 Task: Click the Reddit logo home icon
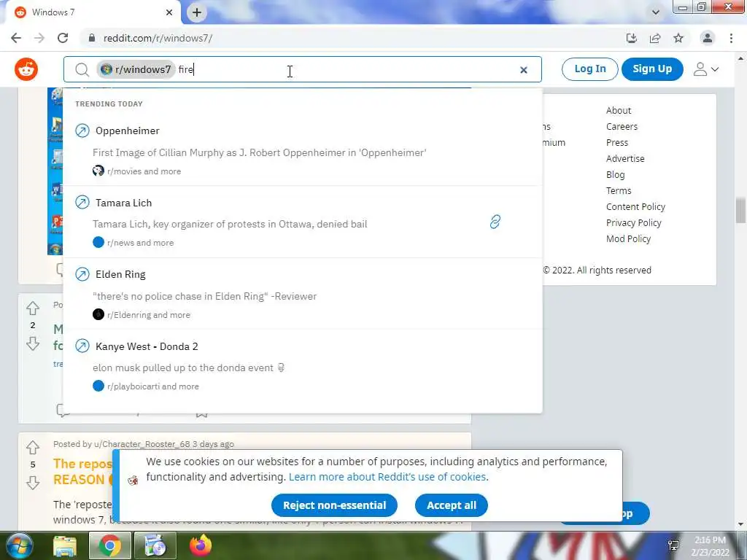pyautogui.click(x=26, y=69)
